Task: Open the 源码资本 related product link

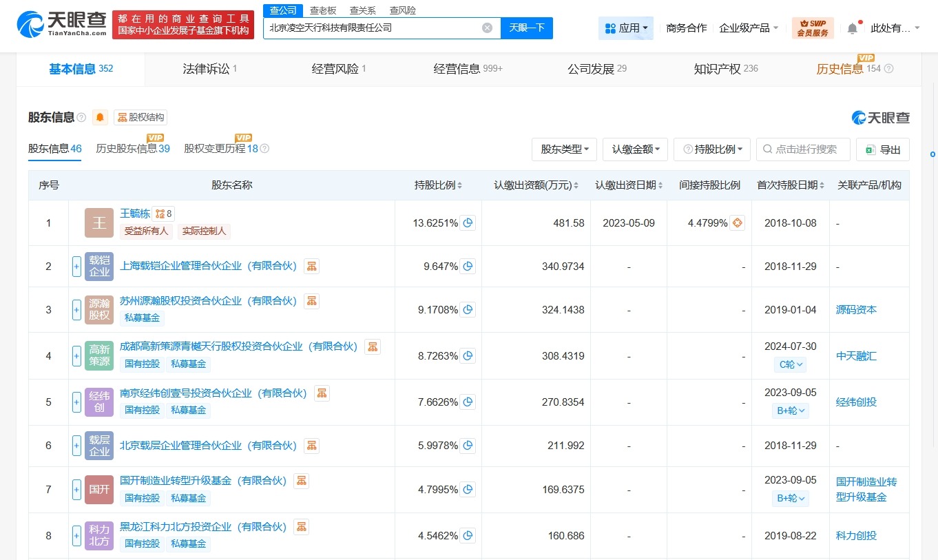Action: point(856,309)
